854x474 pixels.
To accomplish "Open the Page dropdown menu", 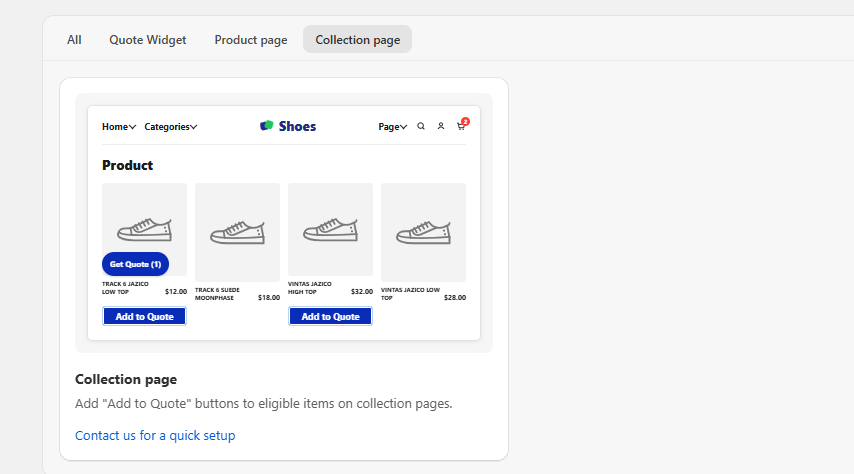I will [x=393, y=126].
